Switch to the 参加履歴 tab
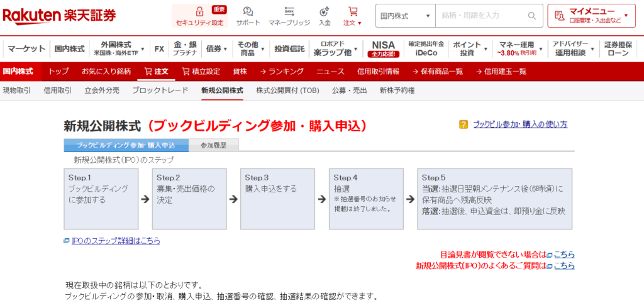The image size is (644, 308). (x=213, y=145)
